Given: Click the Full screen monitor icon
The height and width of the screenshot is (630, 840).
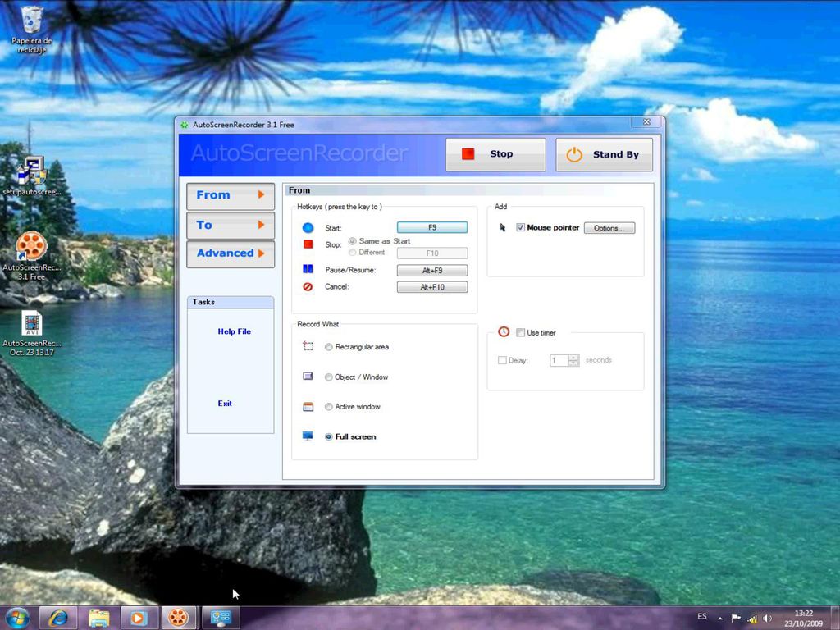Looking at the screenshot, I should coord(308,436).
